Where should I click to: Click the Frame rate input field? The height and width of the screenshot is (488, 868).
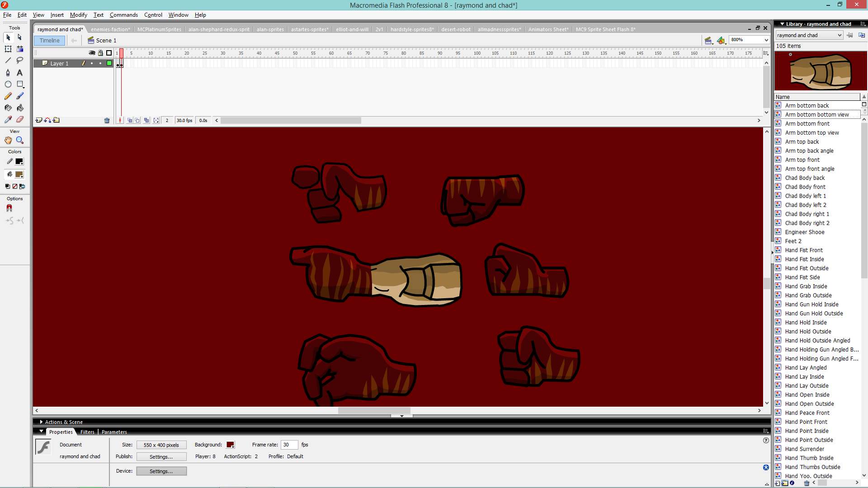[x=289, y=445]
